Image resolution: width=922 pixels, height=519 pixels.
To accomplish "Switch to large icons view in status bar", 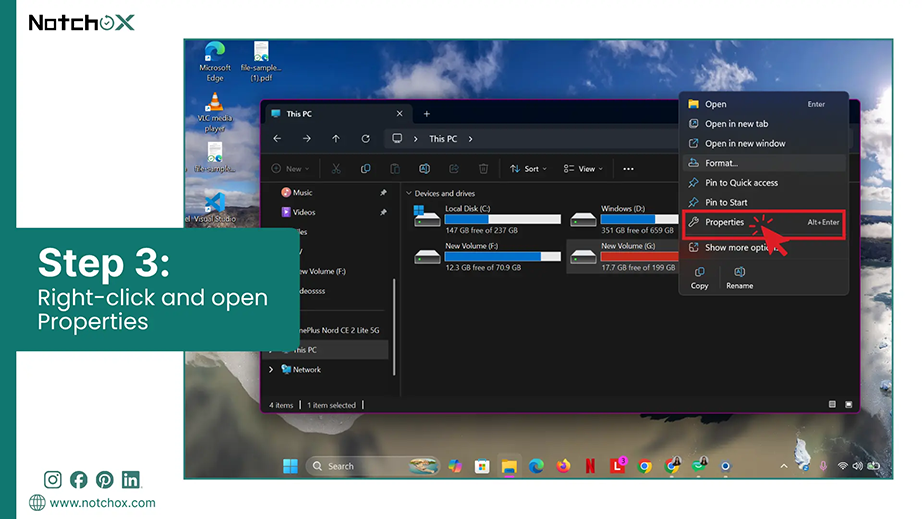I will pyautogui.click(x=848, y=404).
